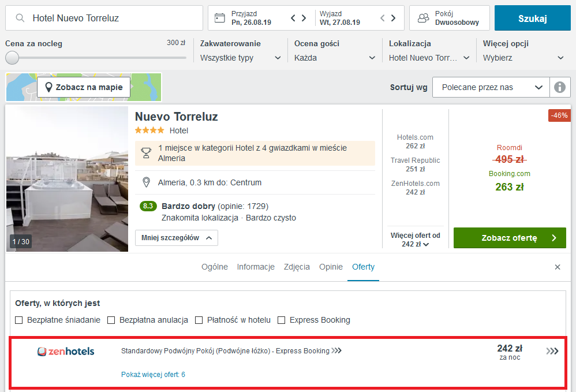Open the Opinie tab
576x392 pixels.
[331, 267]
